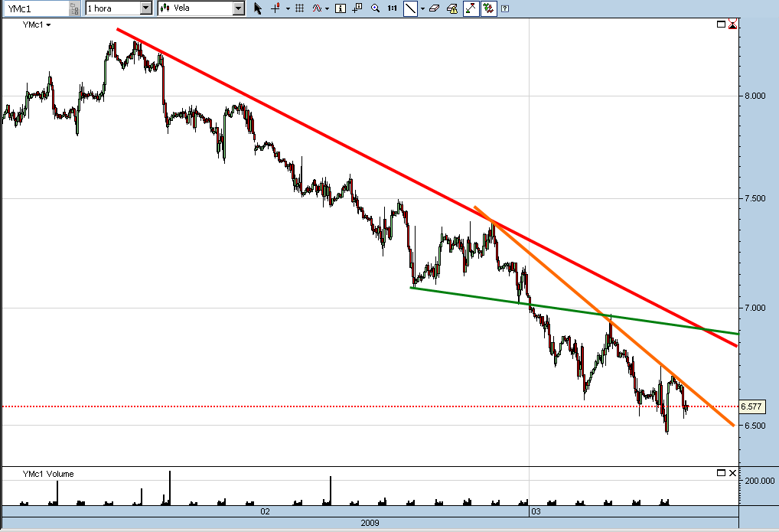Click the '03' month label on time axis
779x532 pixels.
pos(536,511)
